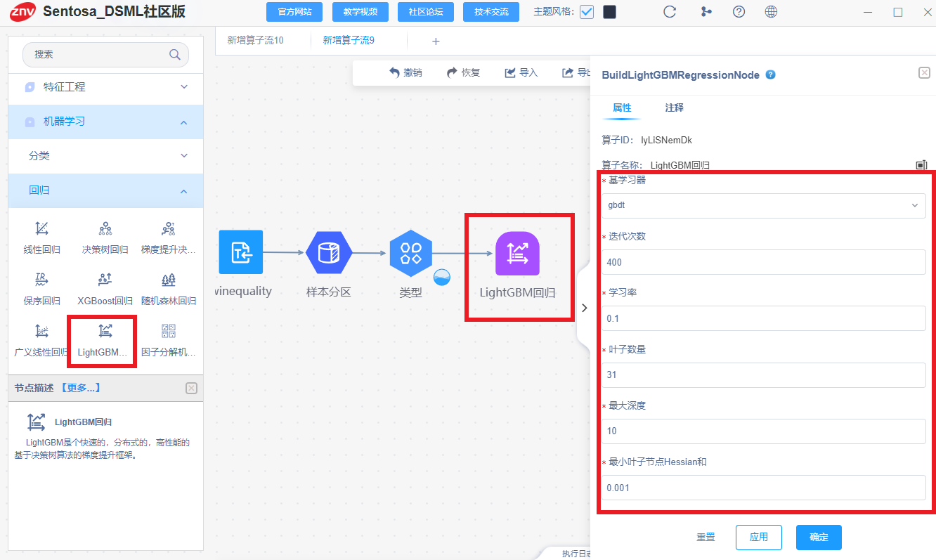Open the language globe icon
Screen dimensions: 936x560
click(771, 12)
